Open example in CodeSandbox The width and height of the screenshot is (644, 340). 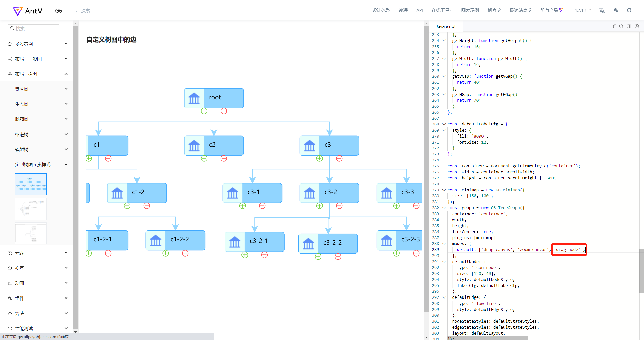621,26
